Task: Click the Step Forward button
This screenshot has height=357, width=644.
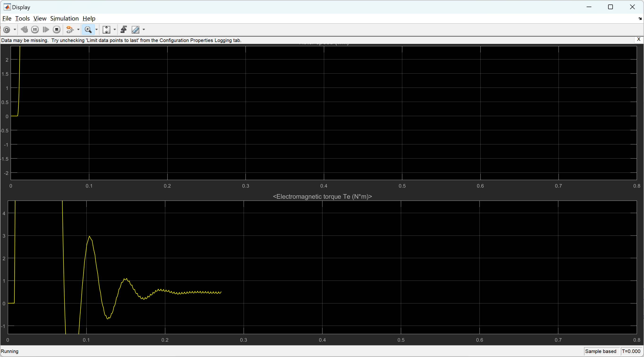Action: 46,30
